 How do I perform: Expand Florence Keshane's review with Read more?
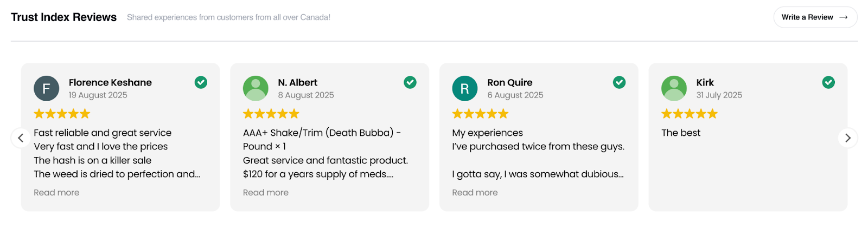[x=56, y=192]
